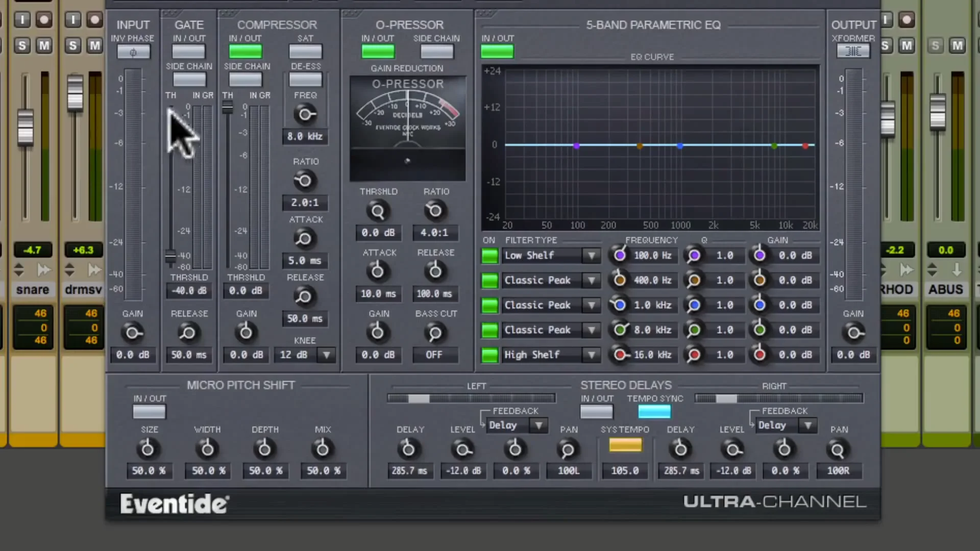Click the Gate threshold slider handle
Image resolution: width=980 pixels, height=551 pixels.
[x=170, y=256]
